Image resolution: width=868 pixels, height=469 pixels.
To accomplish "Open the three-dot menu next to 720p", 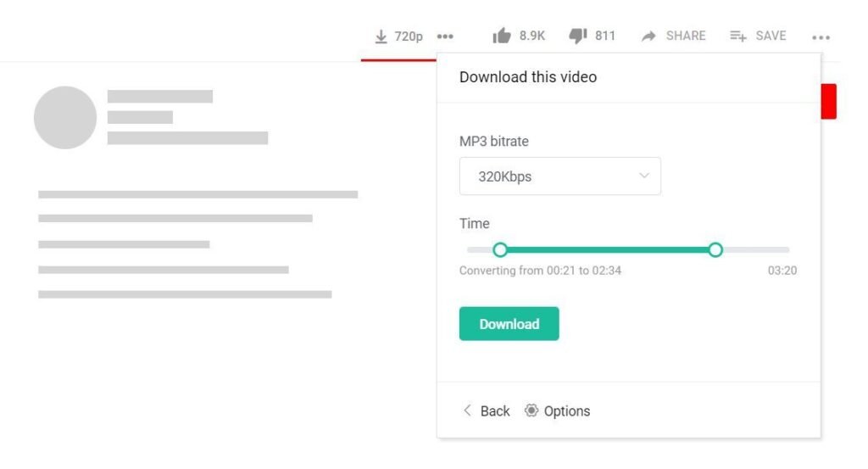I will point(445,36).
